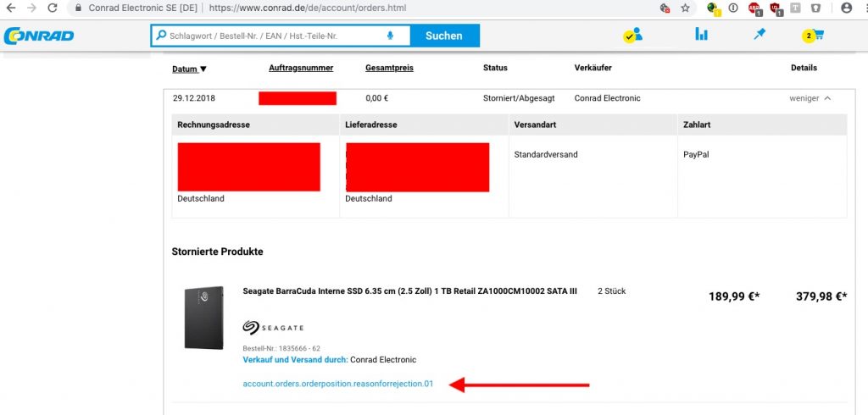Activate voice search microphone icon
This screenshot has width=868, height=415.
click(x=390, y=36)
